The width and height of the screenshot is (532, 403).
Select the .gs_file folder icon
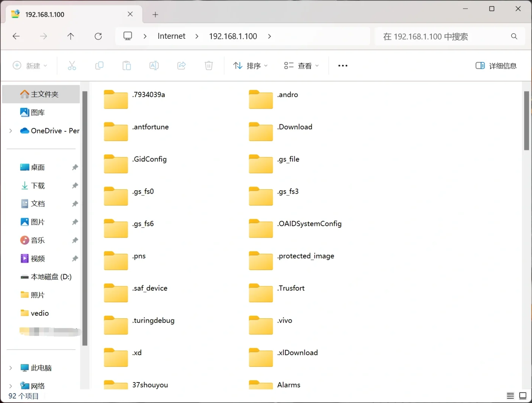(261, 163)
